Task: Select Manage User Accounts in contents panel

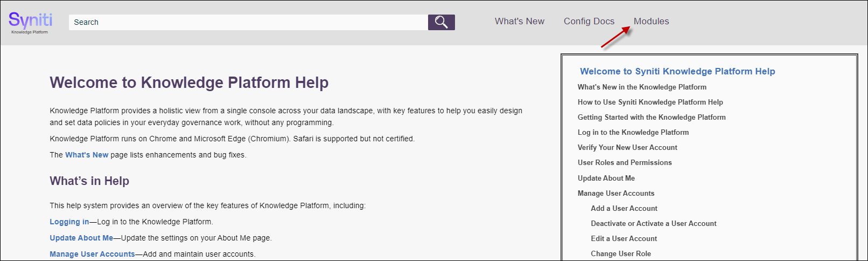Action: (x=616, y=193)
